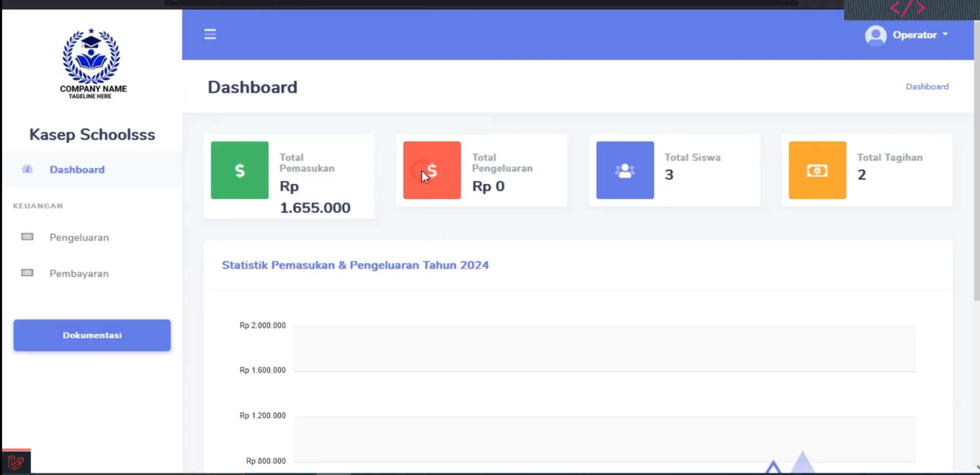The image size is (980, 475).
Task: Click the Total Tagihan label
Action: [890, 157]
